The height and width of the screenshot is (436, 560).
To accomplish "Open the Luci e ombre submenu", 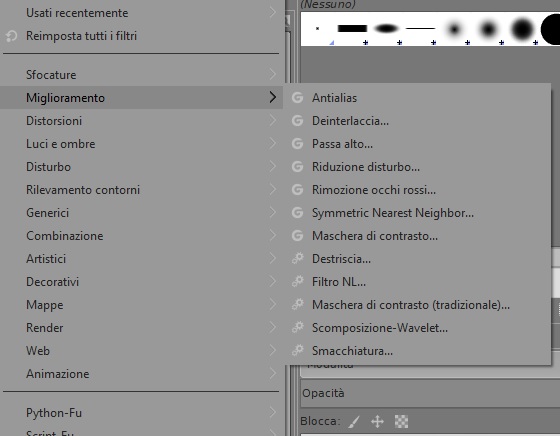I will tap(141, 144).
